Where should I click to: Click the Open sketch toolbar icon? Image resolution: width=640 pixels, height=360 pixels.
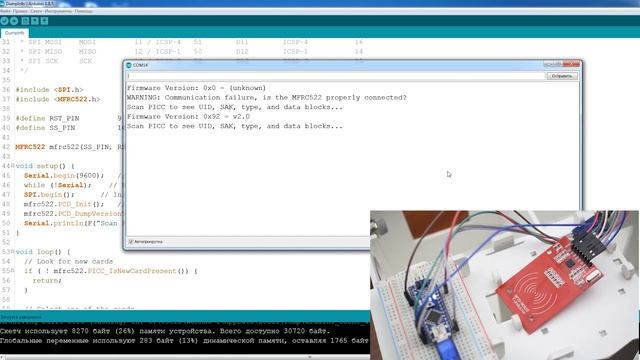pos(35,21)
